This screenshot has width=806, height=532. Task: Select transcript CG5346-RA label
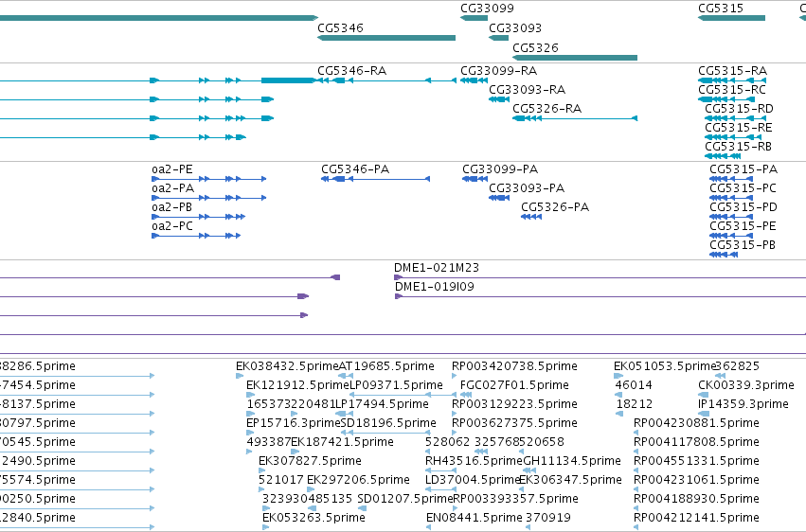point(351,71)
